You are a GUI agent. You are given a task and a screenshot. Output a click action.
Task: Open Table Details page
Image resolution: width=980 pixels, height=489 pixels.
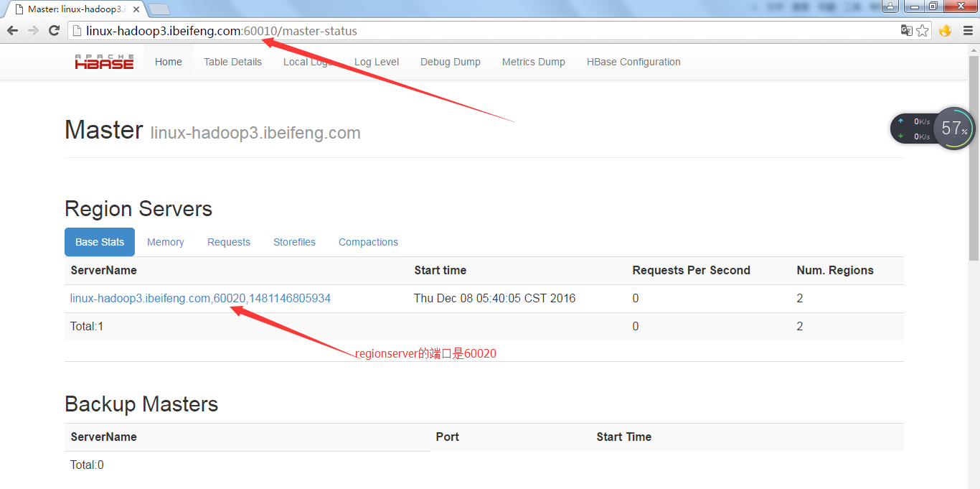(x=232, y=62)
